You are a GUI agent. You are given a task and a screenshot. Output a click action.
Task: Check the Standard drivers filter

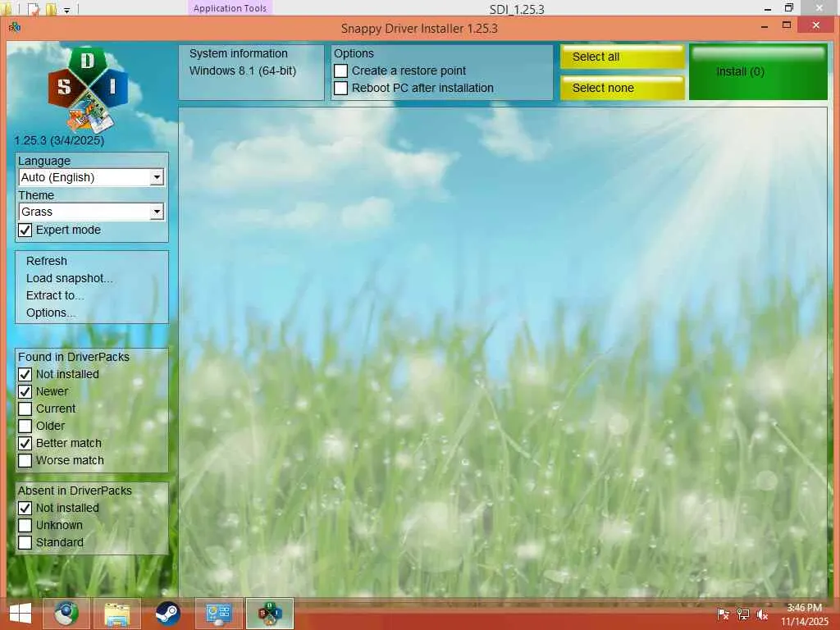click(x=25, y=542)
